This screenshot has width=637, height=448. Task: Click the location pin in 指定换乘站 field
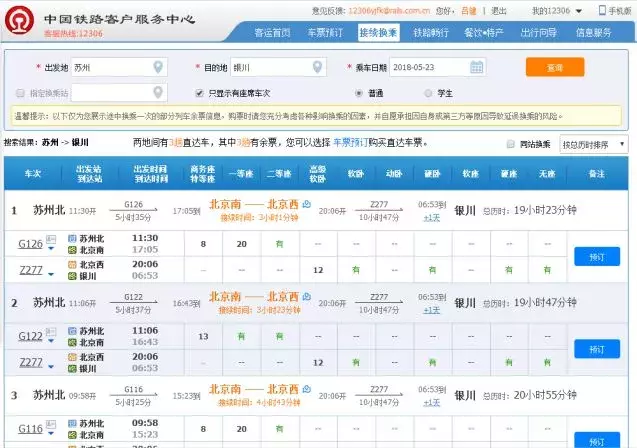158,93
